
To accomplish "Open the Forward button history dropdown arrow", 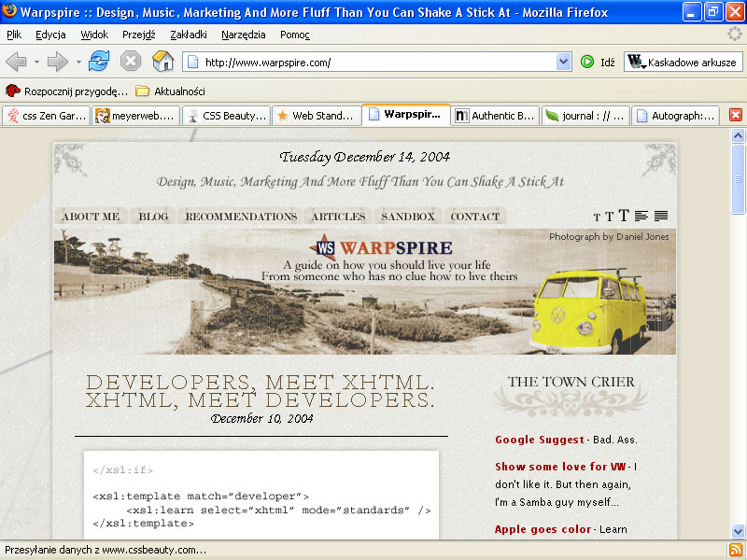I will (x=78, y=62).
